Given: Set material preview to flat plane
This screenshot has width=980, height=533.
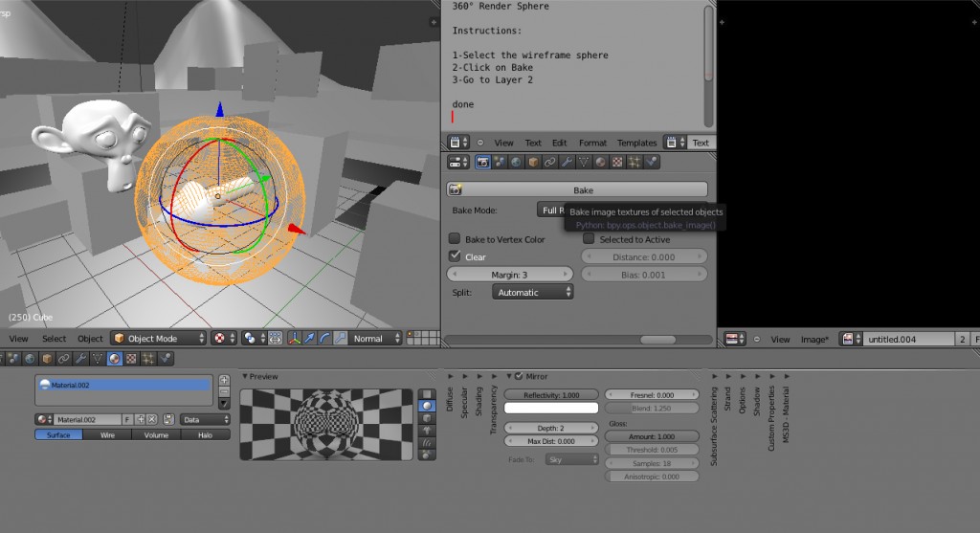Looking at the screenshot, I should point(427,393).
